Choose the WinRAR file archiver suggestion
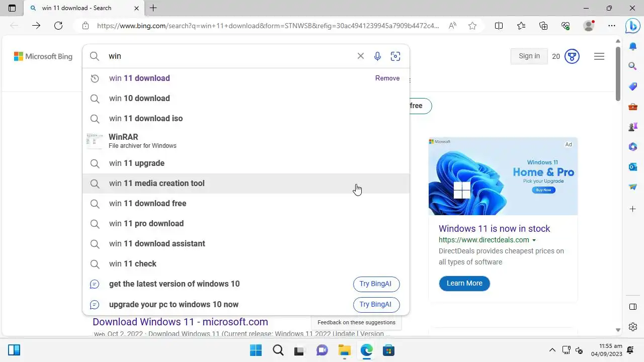Image resolution: width=644 pixels, height=362 pixels. coord(246,141)
